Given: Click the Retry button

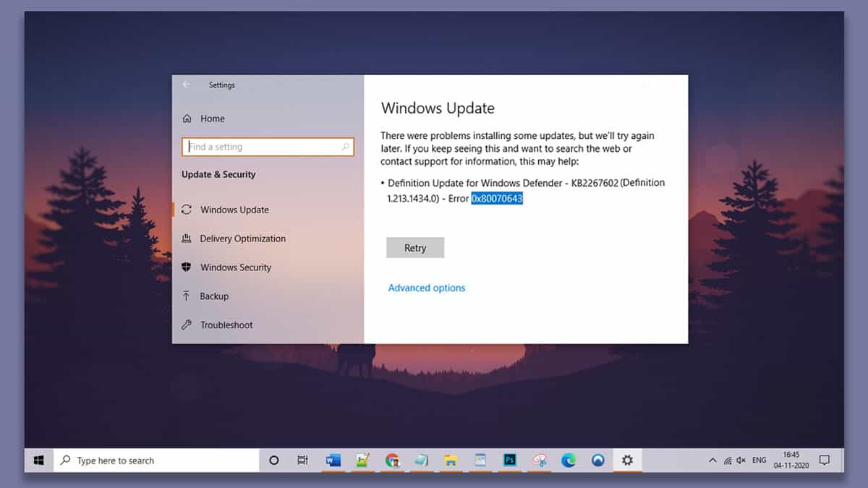Looking at the screenshot, I should click(415, 248).
